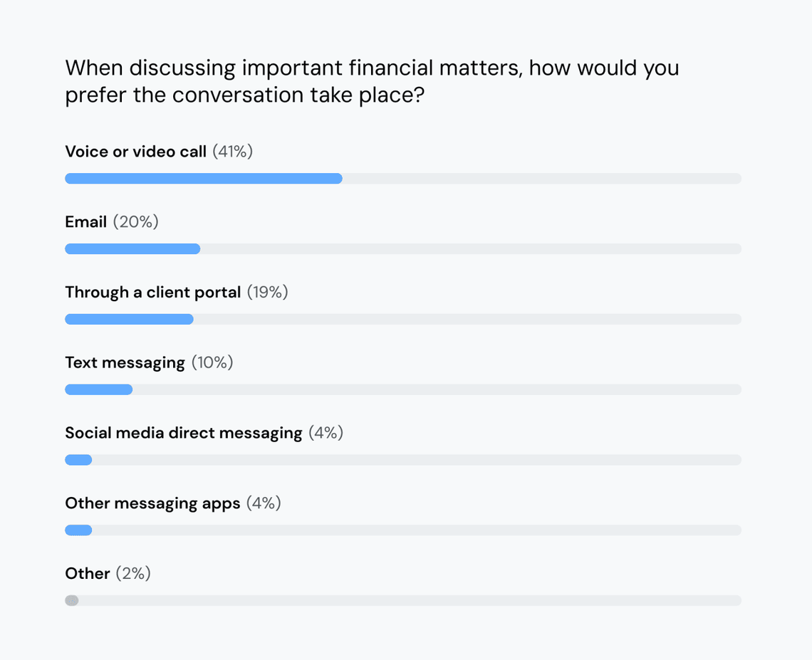The image size is (812, 660).
Task: Click the Through a client portal bar fill
Action: [x=129, y=319]
